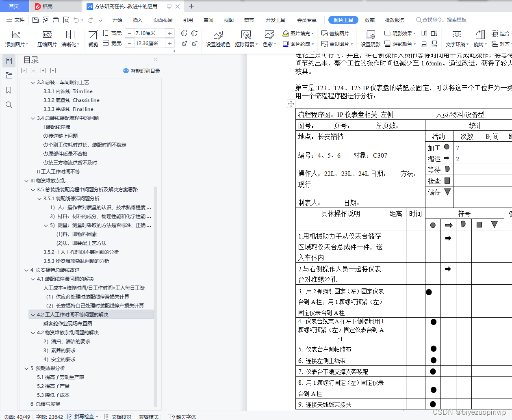Click 压缩图片 compress picture icon

click(47, 35)
